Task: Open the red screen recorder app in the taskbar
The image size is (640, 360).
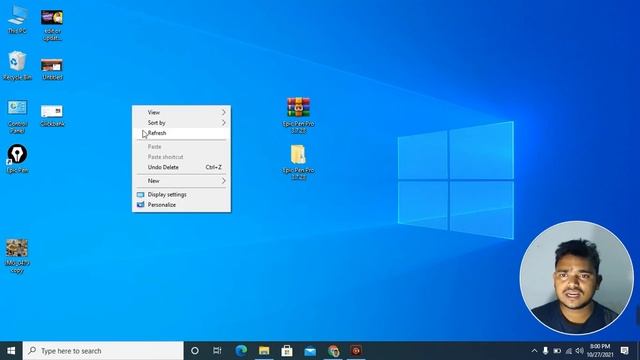Action: click(356, 351)
